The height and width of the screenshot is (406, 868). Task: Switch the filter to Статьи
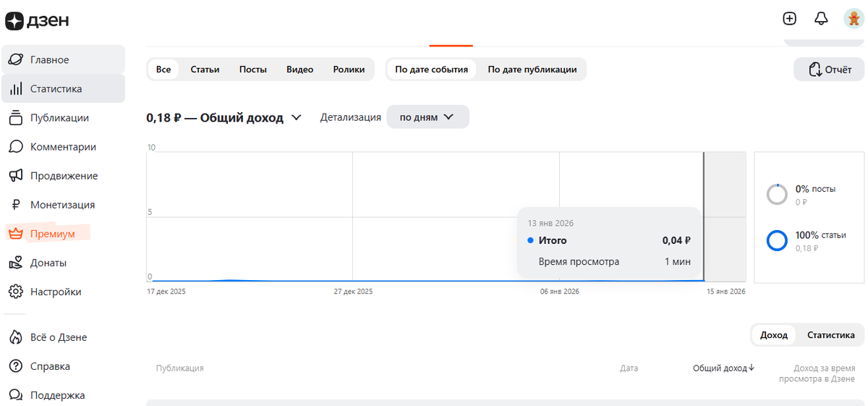click(x=205, y=69)
